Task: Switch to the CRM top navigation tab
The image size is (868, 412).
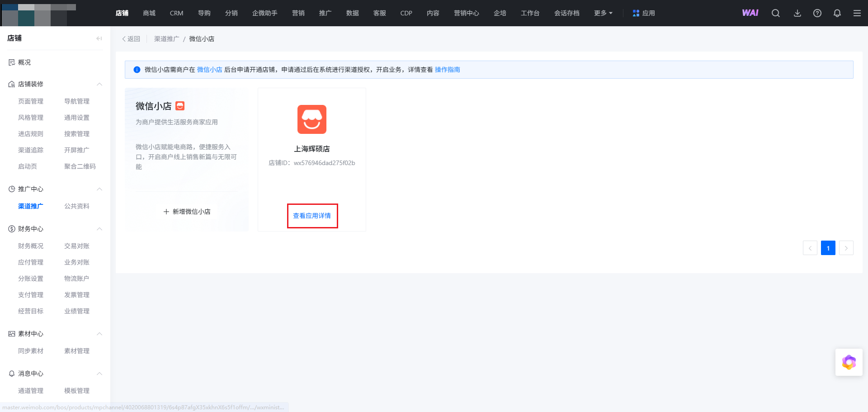Action: [176, 13]
